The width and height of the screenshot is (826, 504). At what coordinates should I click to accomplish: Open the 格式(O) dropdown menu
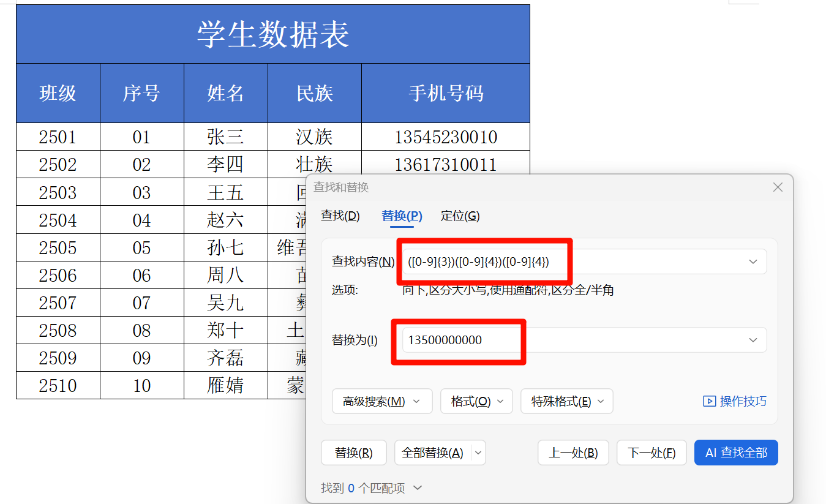(476, 401)
